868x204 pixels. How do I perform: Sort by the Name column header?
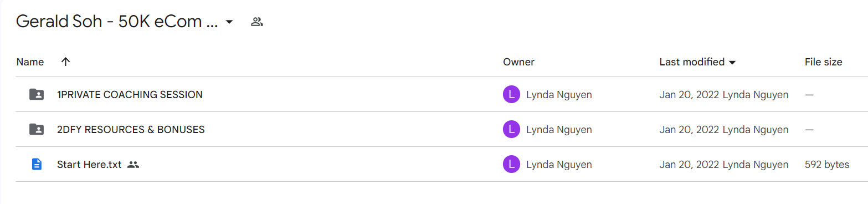tap(30, 62)
